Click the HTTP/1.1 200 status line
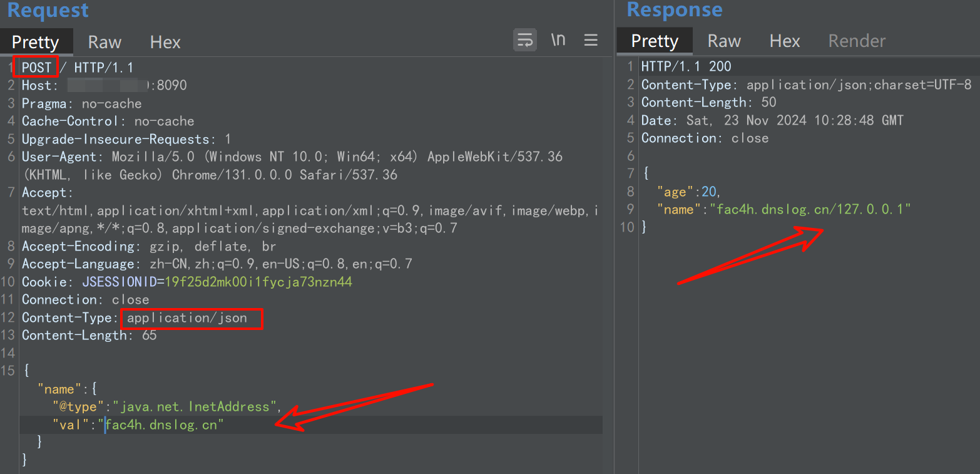 click(687, 66)
